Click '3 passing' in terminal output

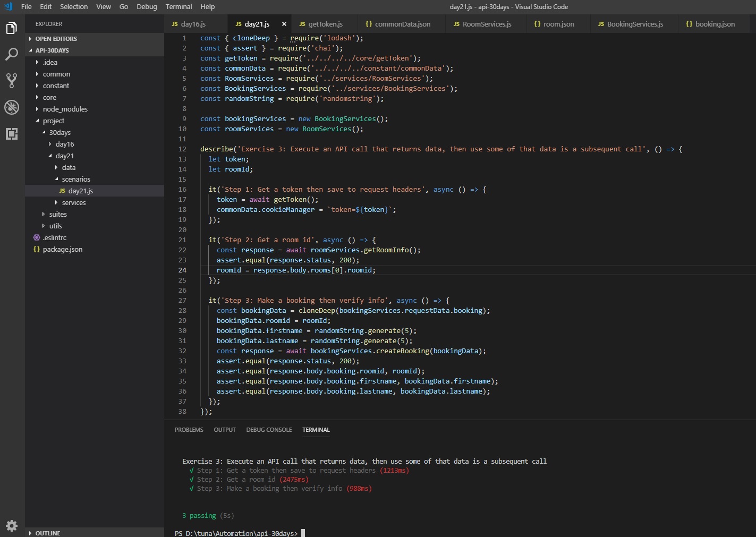199,515
